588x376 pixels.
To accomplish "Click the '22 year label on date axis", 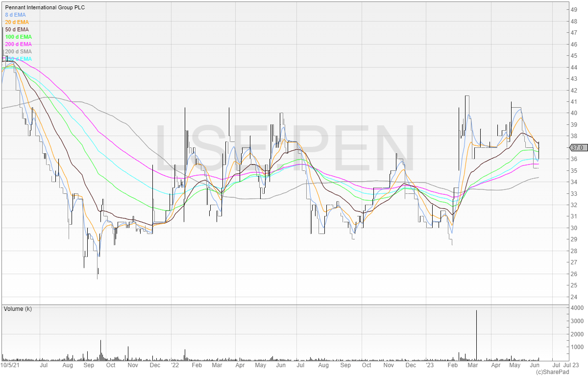I will pos(175,365).
